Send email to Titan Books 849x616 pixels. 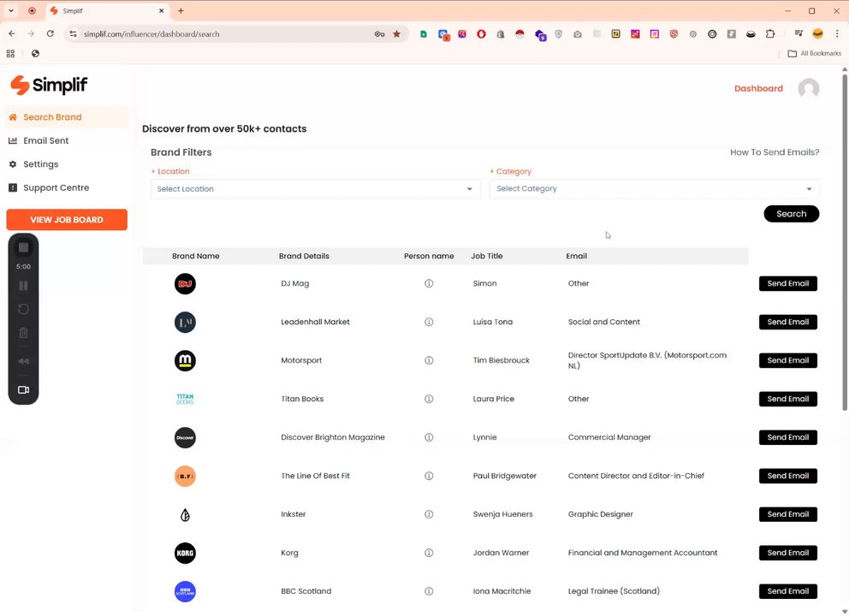click(x=788, y=399)
